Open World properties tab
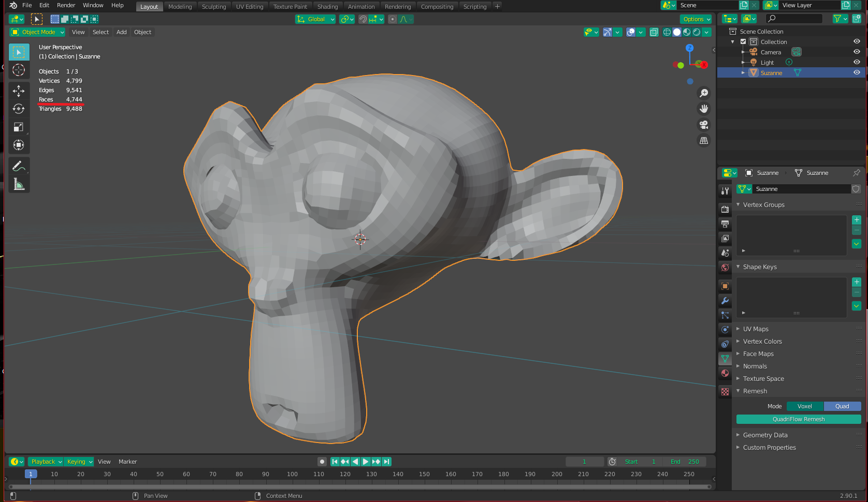The height and width of the screenshot is (502, 868). point(725,268)
